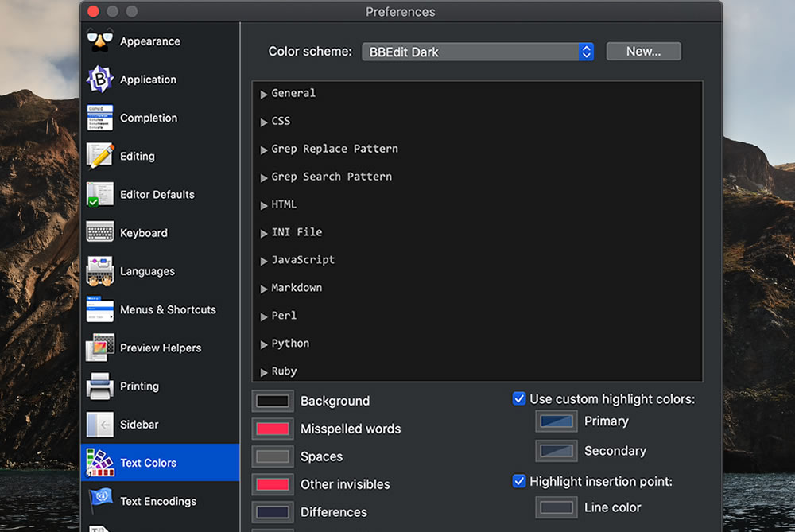Choose the Editing pencil icon
Screen dimensions: 795x532
tap(100, 156)
